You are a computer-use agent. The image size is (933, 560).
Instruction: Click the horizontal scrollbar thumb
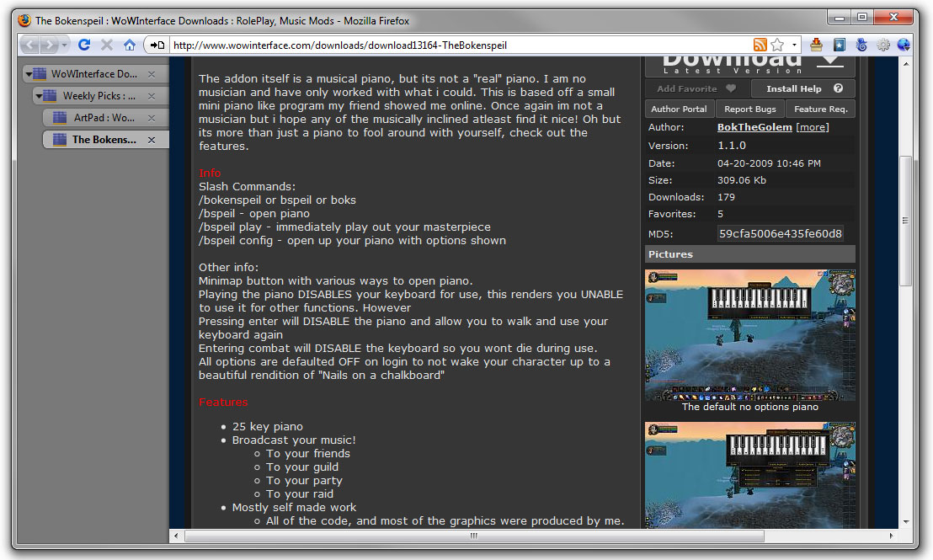[474, 536]
